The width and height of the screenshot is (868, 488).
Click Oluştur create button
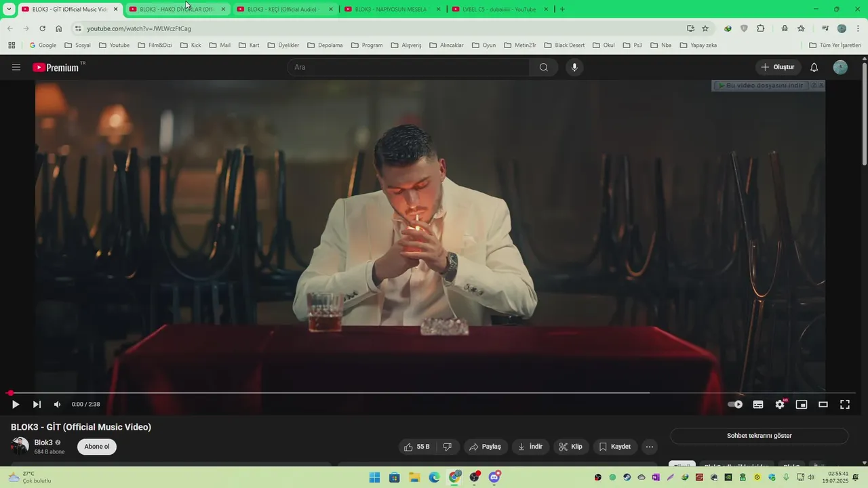click(x=778, y=67)
